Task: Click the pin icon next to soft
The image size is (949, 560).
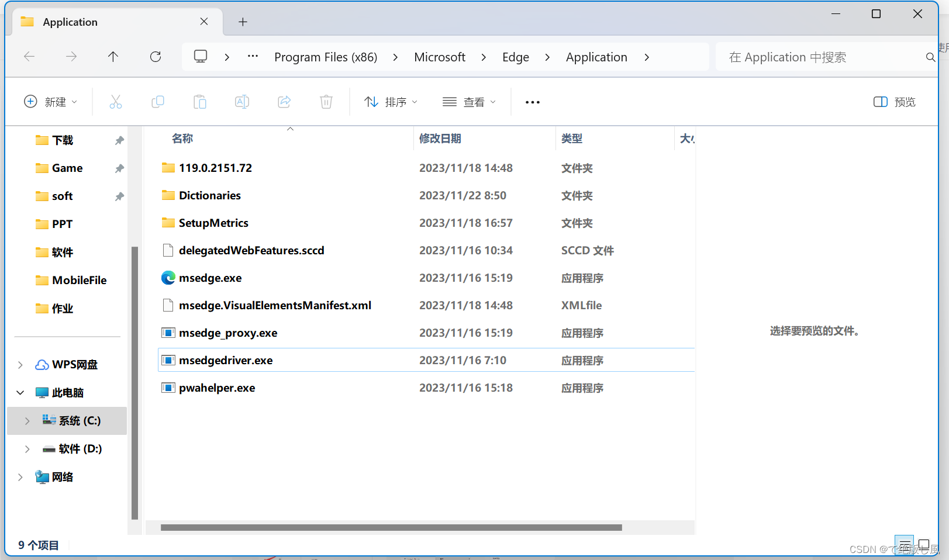Action: 119,196
